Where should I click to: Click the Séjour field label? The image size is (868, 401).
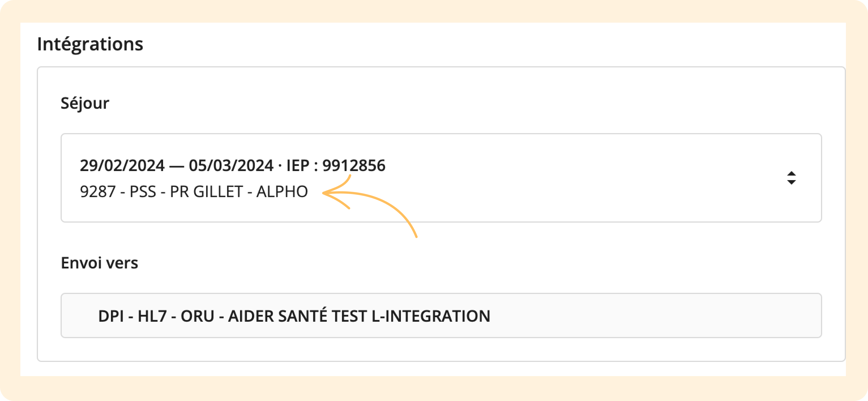click(85, 103)
